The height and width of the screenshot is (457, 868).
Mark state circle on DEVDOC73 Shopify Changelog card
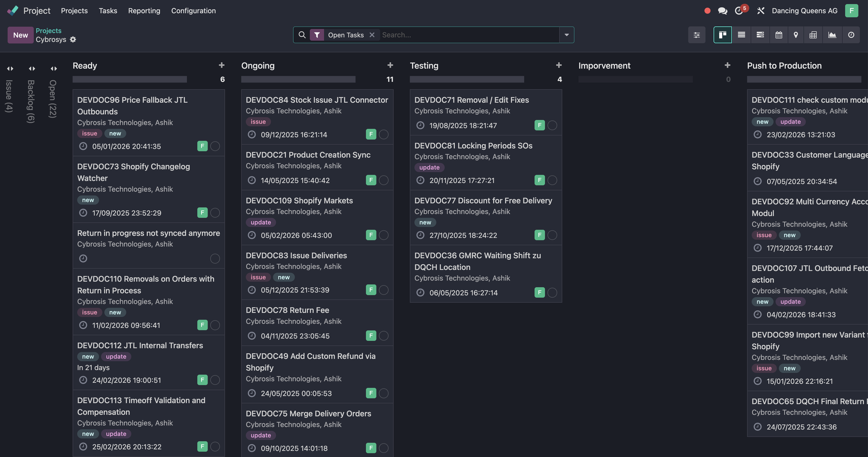pyautogui.click(x=215, y=213)
